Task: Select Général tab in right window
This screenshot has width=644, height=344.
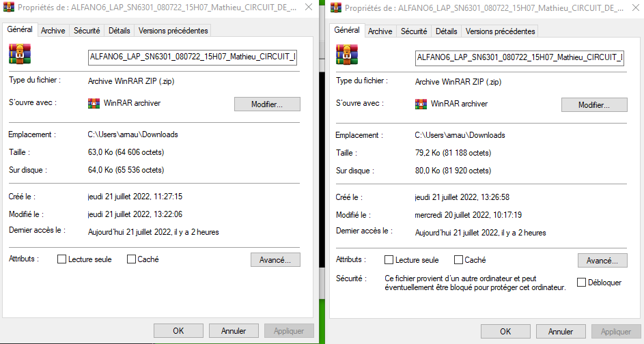Action: pyautogui.click(x=347, y=31)
